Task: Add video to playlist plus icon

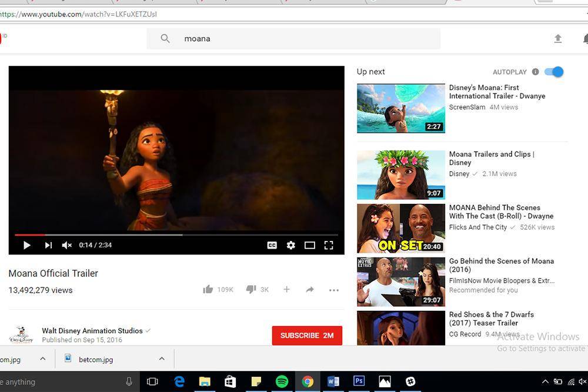Action: click(x=286, y=289)
